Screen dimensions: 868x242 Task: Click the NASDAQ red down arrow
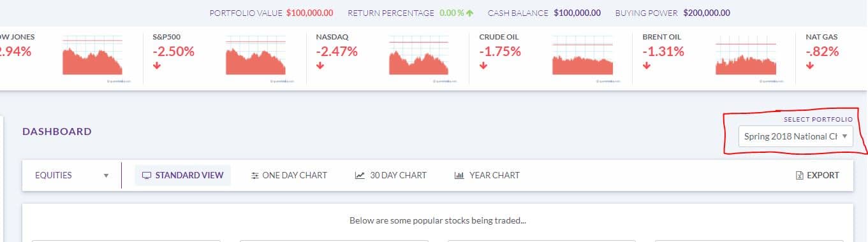click(320, 65)
